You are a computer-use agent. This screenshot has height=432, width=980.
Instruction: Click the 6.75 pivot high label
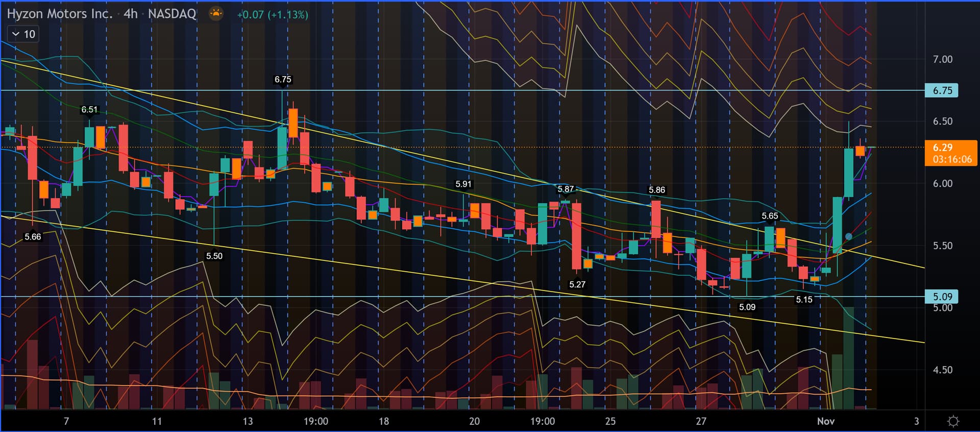pyautogui.click(x=283, y=79)
